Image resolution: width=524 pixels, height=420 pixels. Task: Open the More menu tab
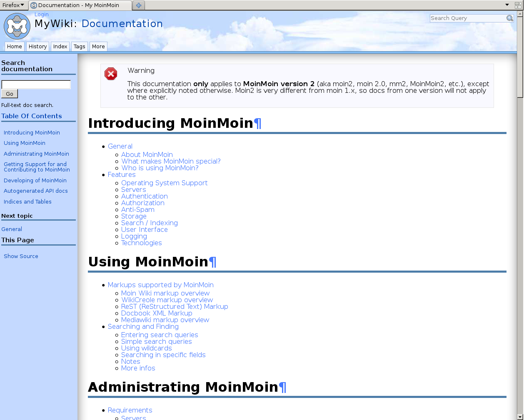coord(98,47)
